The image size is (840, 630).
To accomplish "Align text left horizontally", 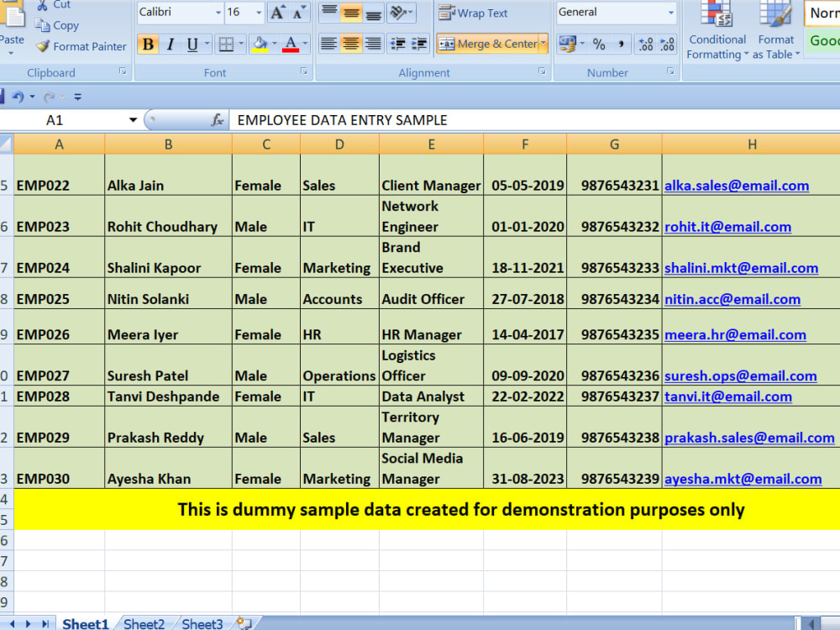I will pyautogui.click(x=329, y=44).
